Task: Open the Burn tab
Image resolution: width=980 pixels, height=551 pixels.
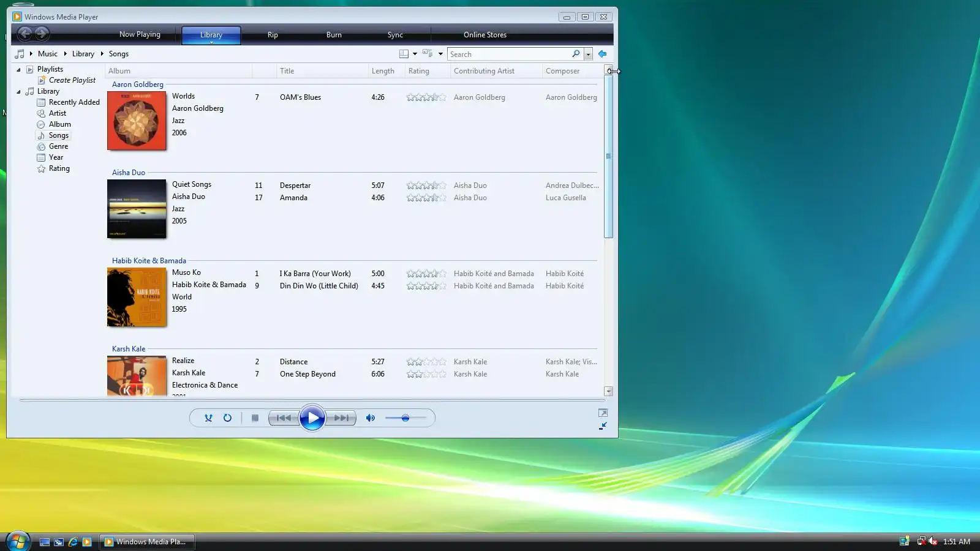Action: (334, 35)
